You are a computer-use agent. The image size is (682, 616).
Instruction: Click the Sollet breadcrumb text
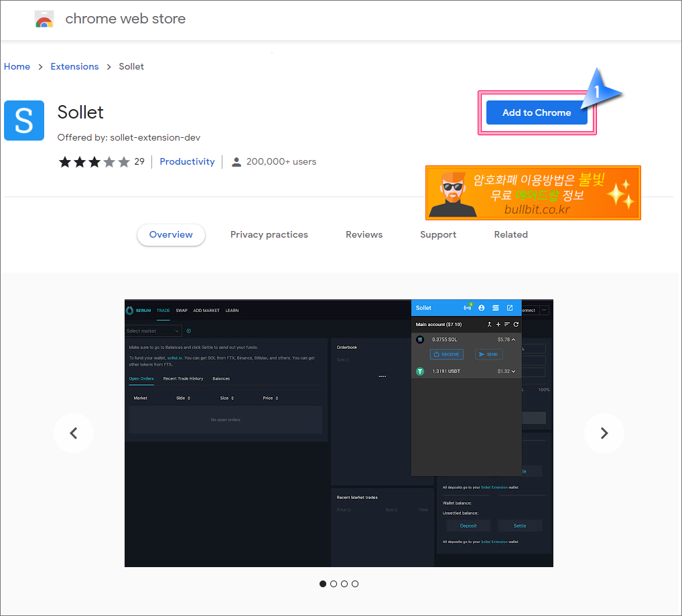(131, 66)
